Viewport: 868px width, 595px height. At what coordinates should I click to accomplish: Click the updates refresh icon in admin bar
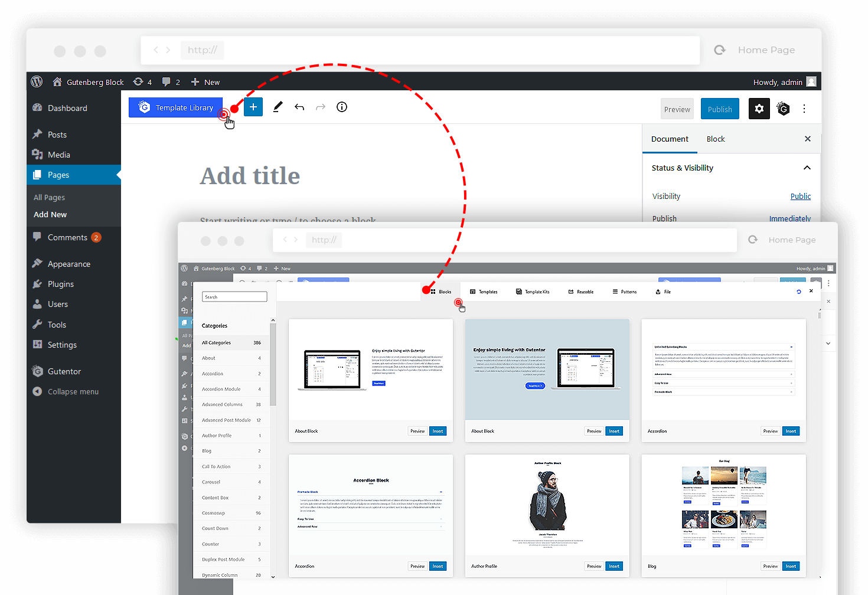coord(138,82)
